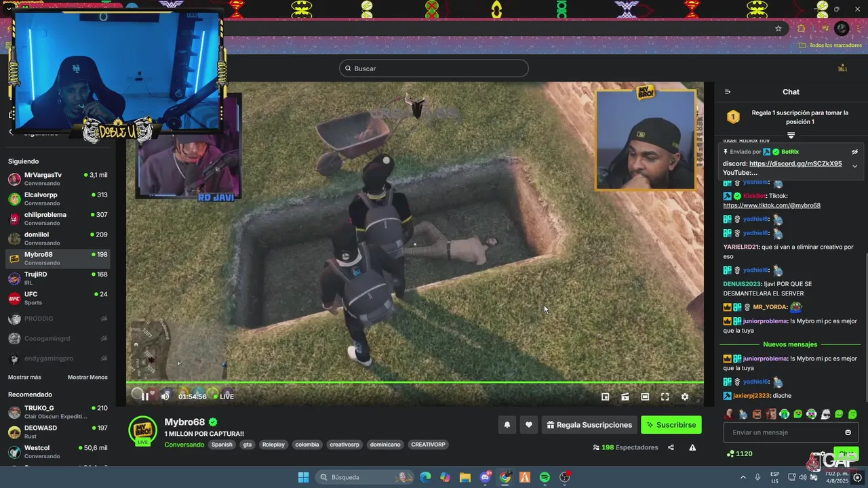Open the Spanish tag
This screenshot has height=488, width=868.
[x=222, y=445]
